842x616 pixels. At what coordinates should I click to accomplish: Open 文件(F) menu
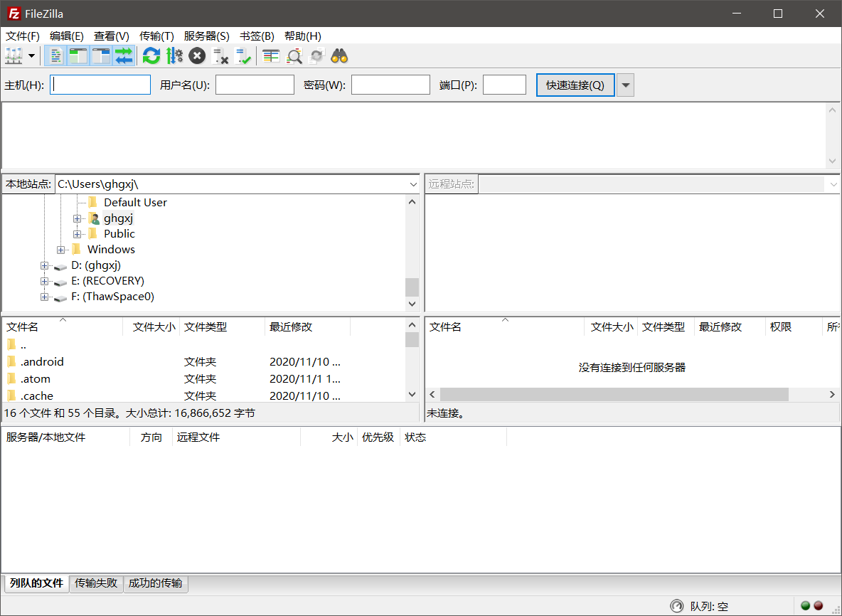[23, 36]
